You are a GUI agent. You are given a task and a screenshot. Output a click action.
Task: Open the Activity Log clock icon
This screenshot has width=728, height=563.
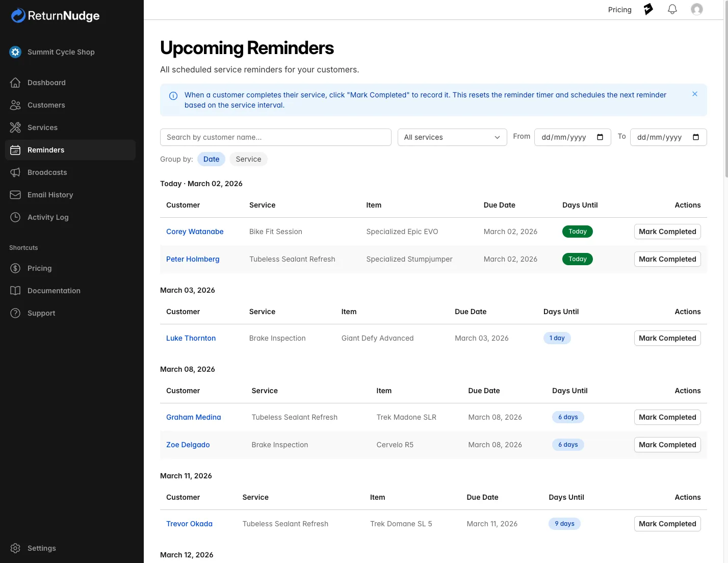[15, 217]
